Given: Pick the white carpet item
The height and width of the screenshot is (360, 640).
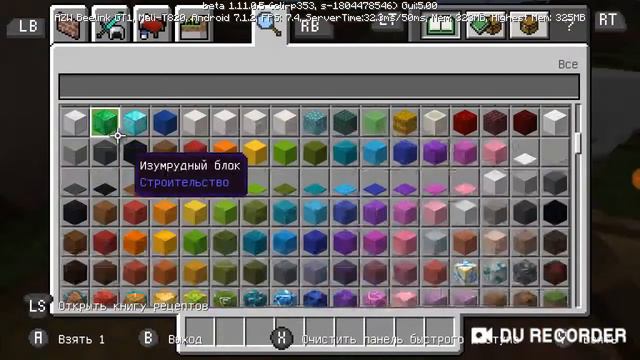Looking at the screenshot, I should [525, 152].
